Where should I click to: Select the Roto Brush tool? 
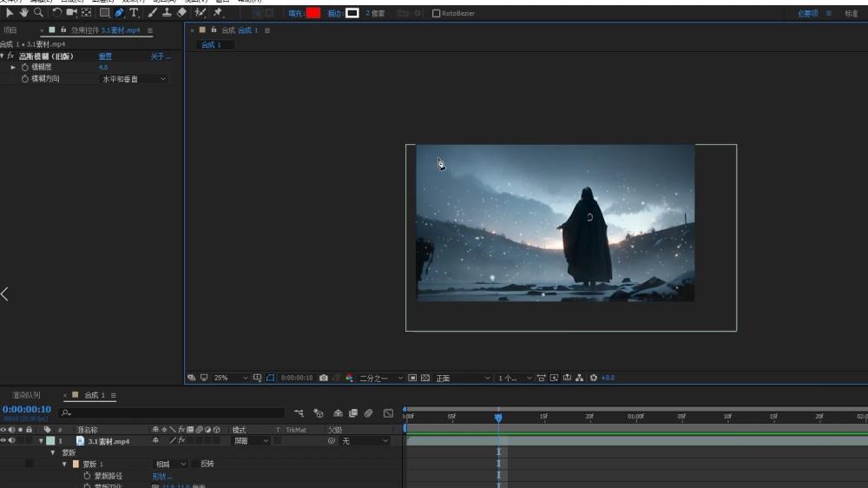(201, 13)
